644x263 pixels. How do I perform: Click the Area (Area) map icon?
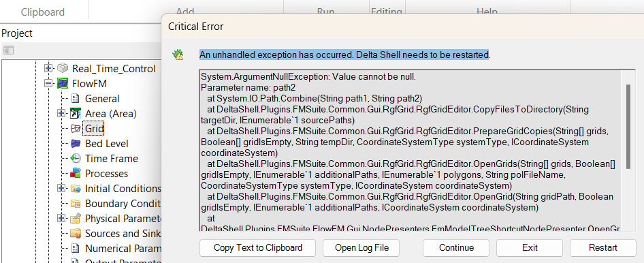point(75,113)
